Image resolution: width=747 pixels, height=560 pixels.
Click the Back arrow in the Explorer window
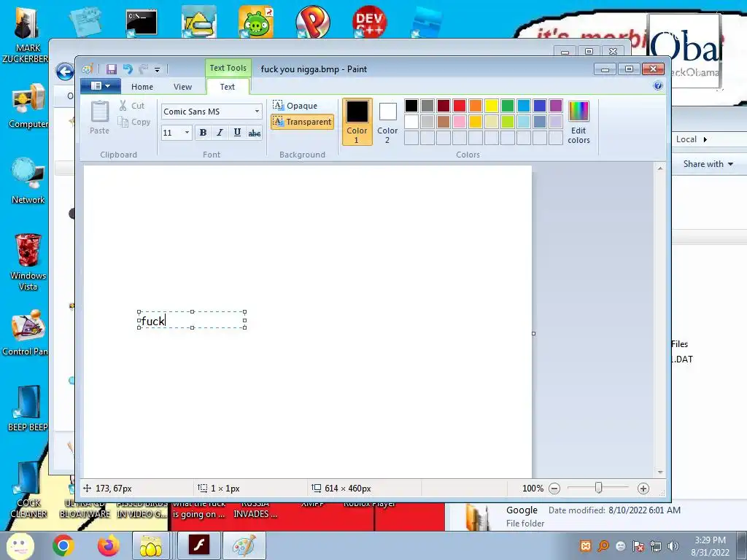tap(65, 72)
